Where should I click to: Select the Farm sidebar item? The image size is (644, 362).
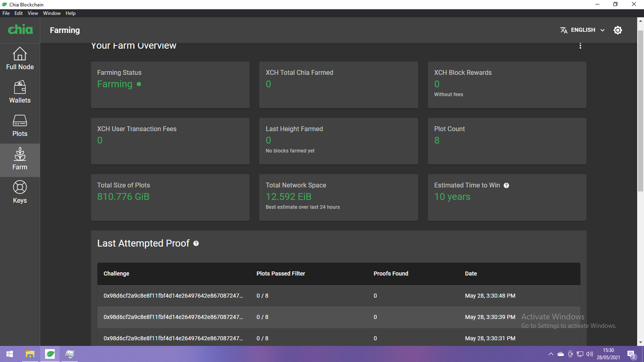click(20, 160)
